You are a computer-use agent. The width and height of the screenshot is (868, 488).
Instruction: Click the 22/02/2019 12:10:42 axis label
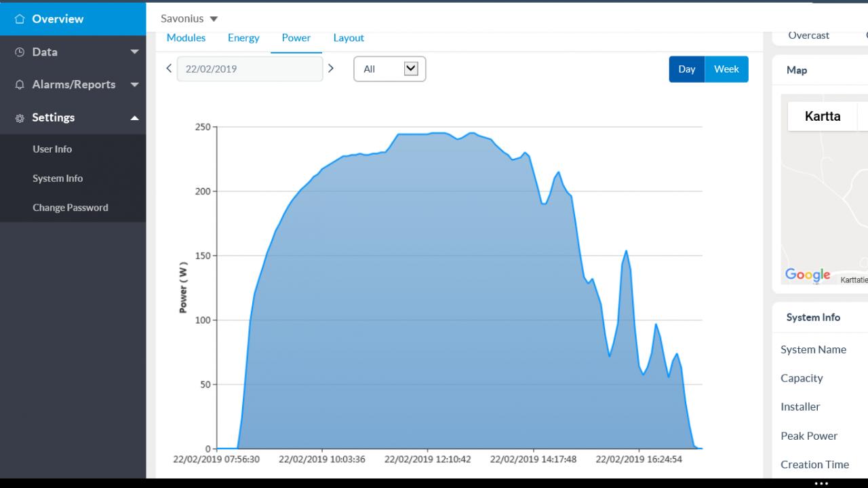tap(427, 459)
